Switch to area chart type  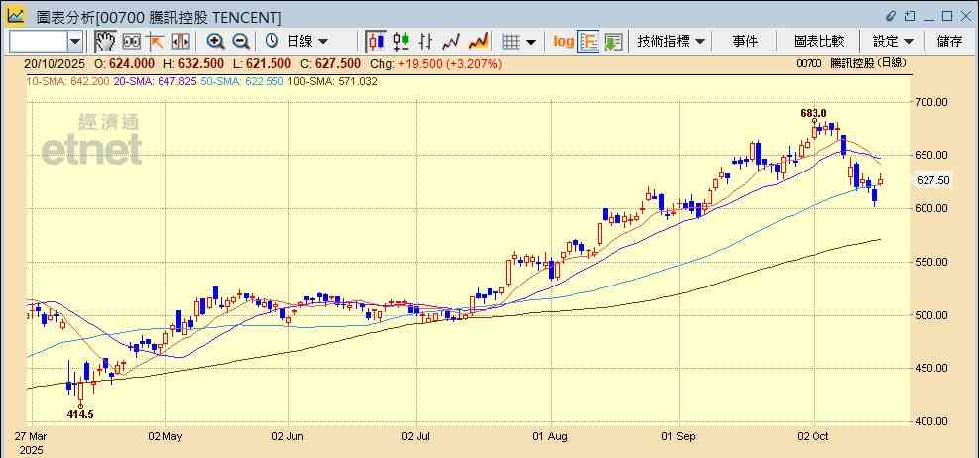(478, 41)
